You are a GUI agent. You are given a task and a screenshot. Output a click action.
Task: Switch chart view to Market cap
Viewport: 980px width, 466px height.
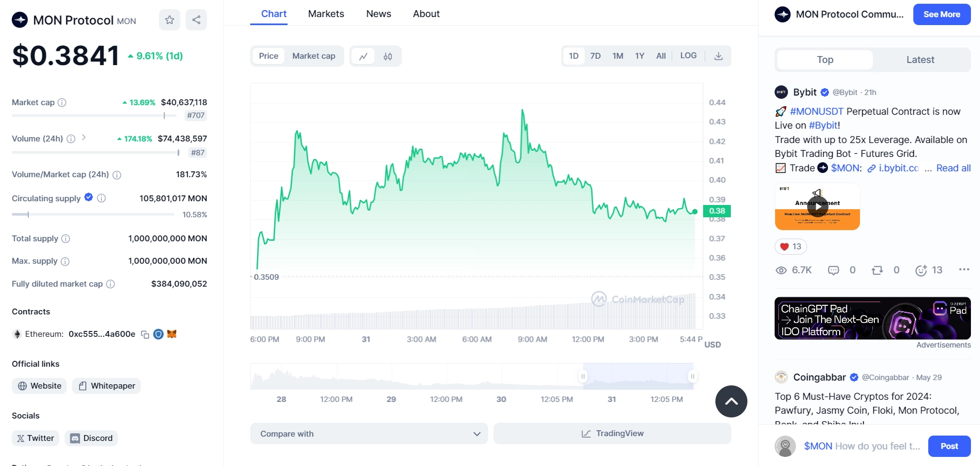(314, 56)
